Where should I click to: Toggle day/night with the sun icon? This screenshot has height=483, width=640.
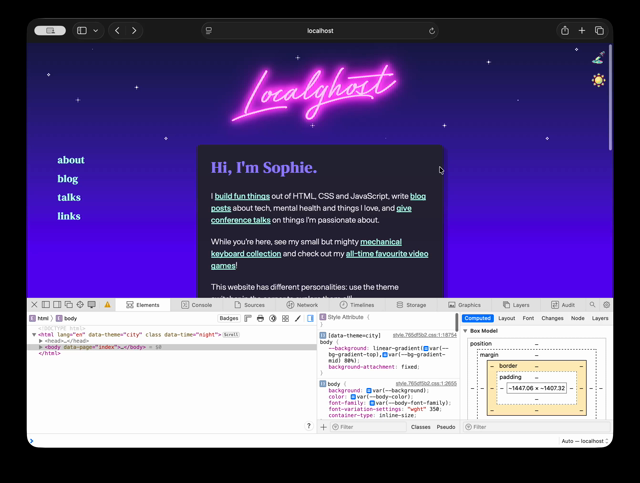(x=598, y=80)
